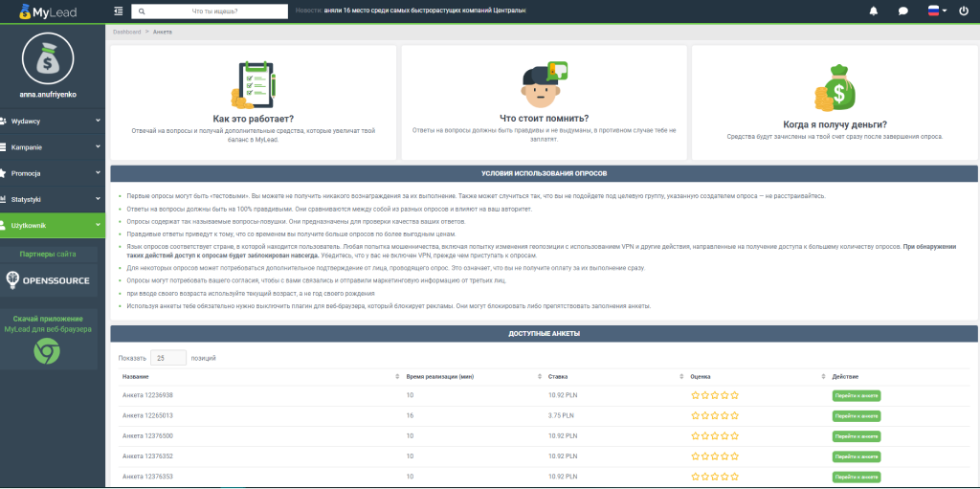The width and height of the screenshot is (980, 489).
Task: Click the Statystyki chart icon
Action: tap(3, 199)
